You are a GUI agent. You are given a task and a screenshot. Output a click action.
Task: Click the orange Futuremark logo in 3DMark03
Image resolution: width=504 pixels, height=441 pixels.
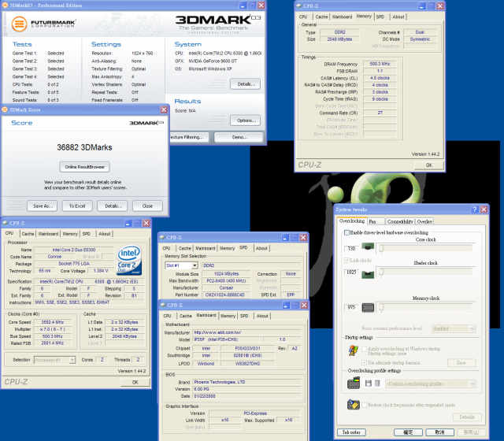tap(19, 24)
